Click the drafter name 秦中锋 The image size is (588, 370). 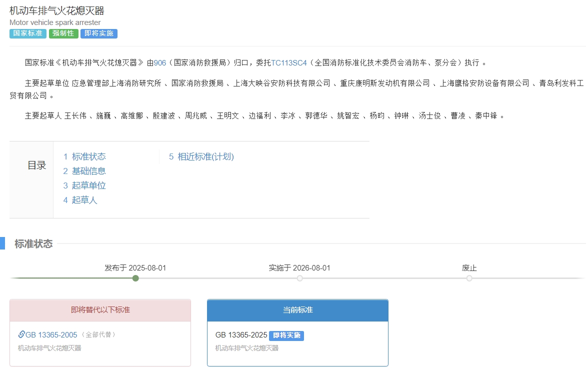(x=486, y=116)
